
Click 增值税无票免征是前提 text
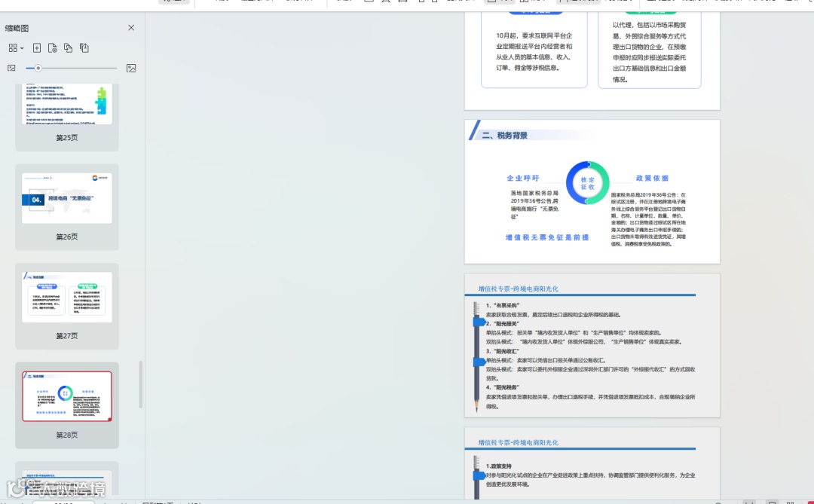coord(548,237)
